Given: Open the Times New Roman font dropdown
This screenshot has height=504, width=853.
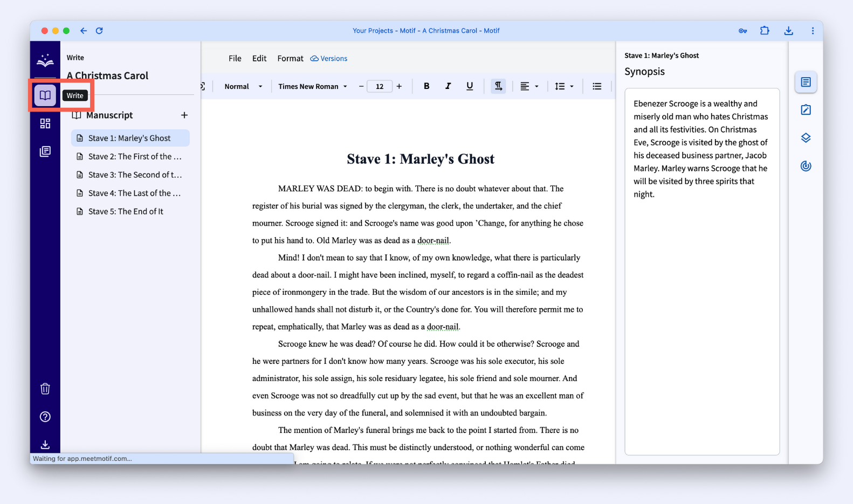Looking at the screenshot, I should (313, 86).
